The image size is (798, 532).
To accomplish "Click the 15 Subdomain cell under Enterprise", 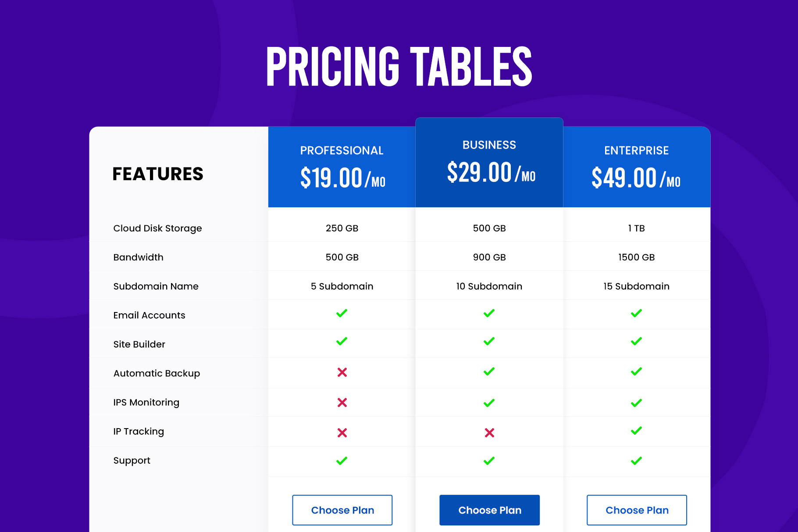I will (636, 286).
